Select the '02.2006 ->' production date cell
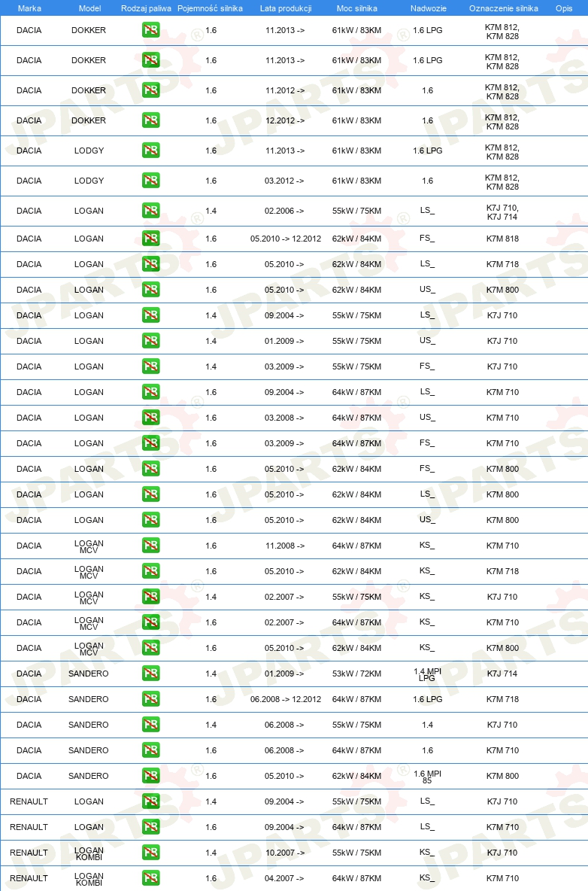This screenshot has width=588, height=891. [x=284, y=211]
